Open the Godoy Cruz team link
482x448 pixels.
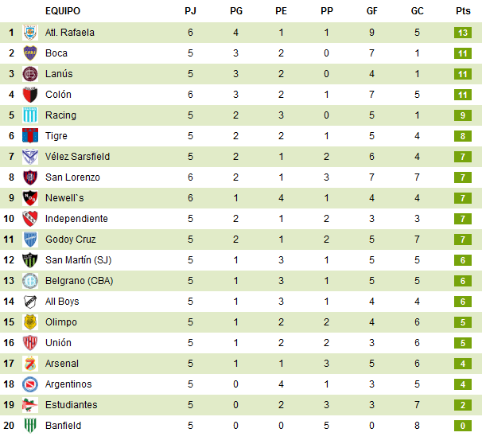pyautogui.click(x=71, y=240)
